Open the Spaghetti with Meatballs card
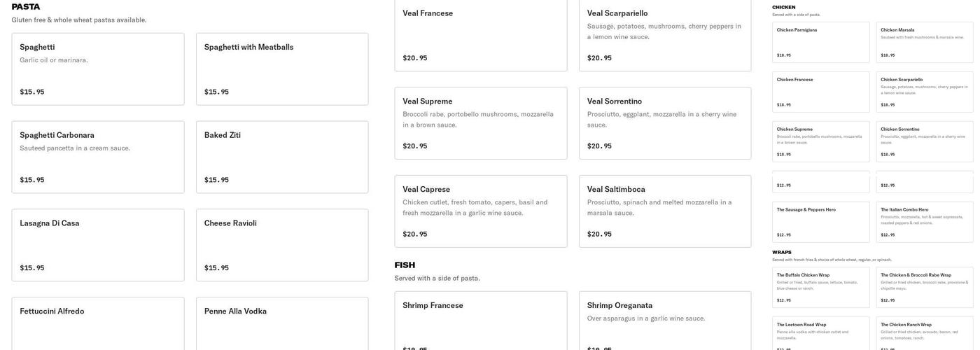980x350 pixels. pos(282,69)
